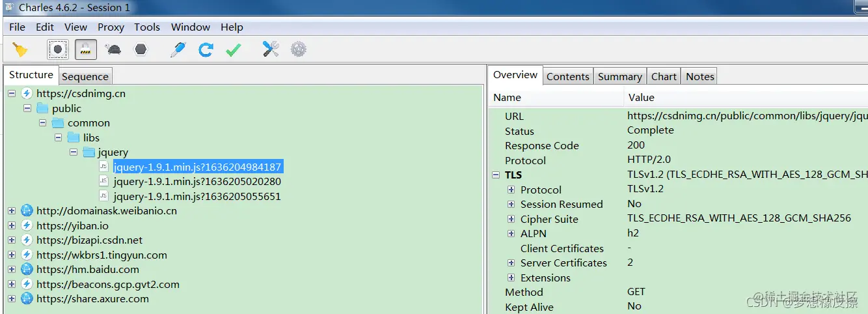
Task: Click the public folder icon
Action: [x=43, y=108]
